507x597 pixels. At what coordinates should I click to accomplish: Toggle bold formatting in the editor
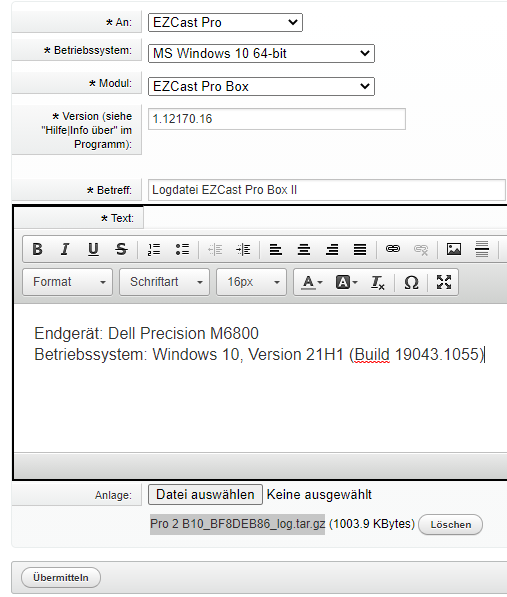pos(37,249)
